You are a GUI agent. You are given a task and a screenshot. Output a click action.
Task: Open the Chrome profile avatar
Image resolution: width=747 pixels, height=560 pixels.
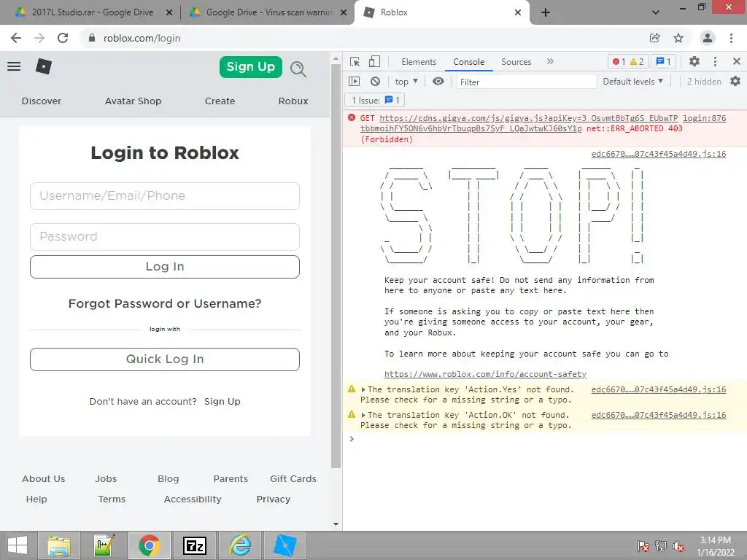[708, 38]
